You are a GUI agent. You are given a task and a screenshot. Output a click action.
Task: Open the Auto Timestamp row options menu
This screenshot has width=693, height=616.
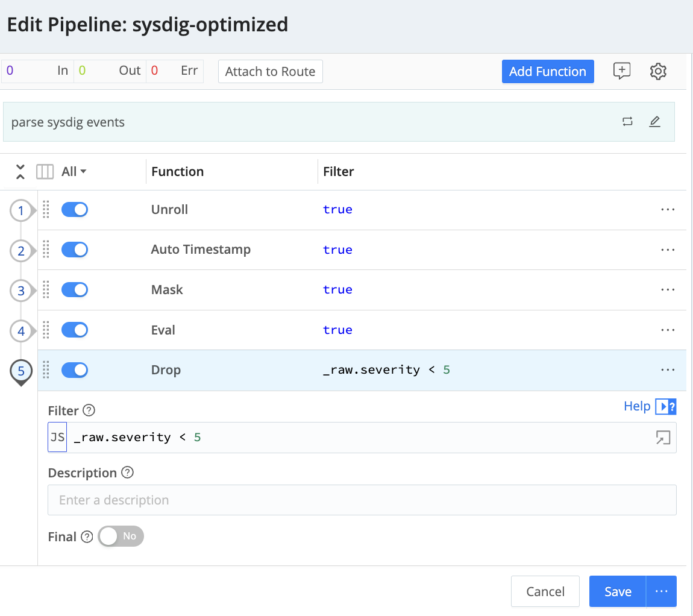tap(668, 250)
